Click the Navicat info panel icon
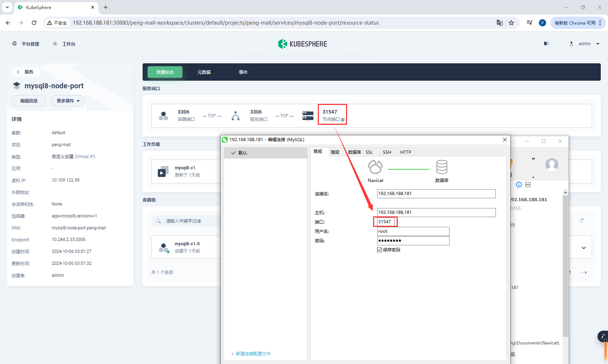Image resolution: width=608 pixels, height=364 pixels. click(519, 185)
